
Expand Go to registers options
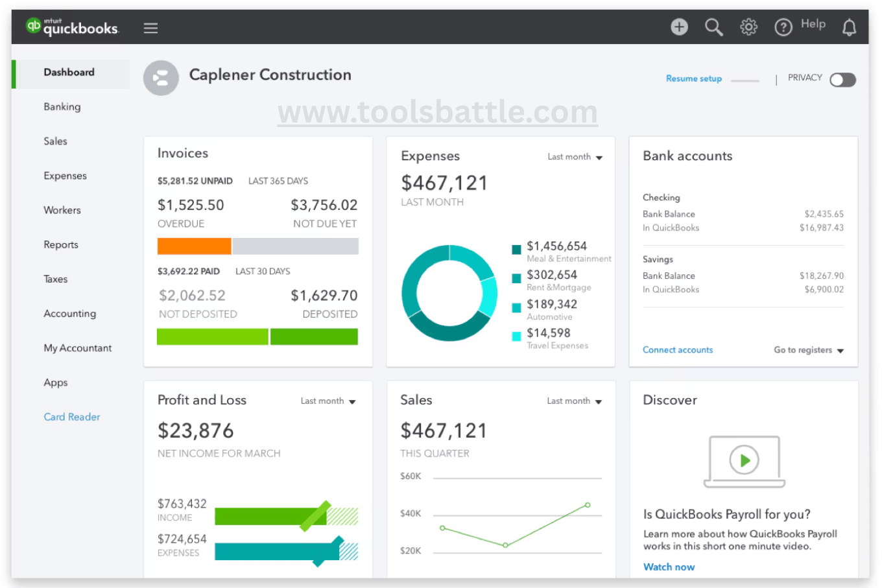(x=809, y=349)
